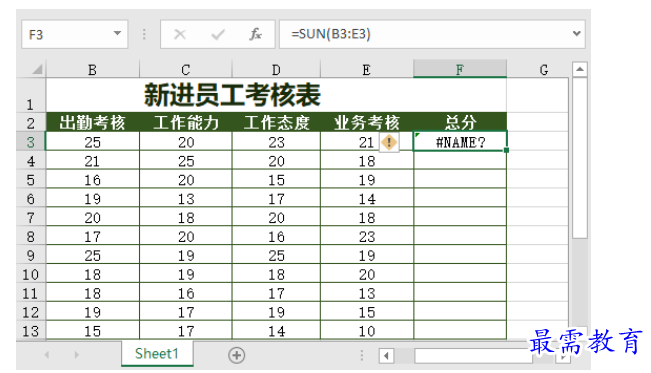Select cell E6 with value 14

(x=367, y=198)
